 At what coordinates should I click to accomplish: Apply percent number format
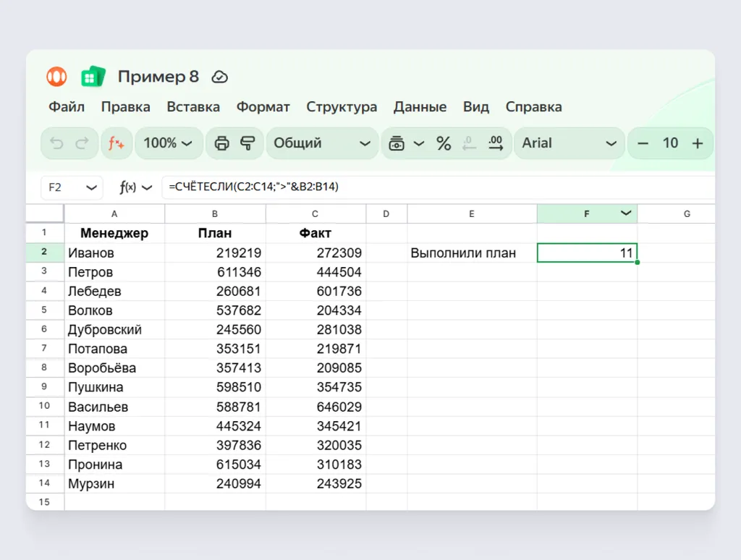[444, 143]
